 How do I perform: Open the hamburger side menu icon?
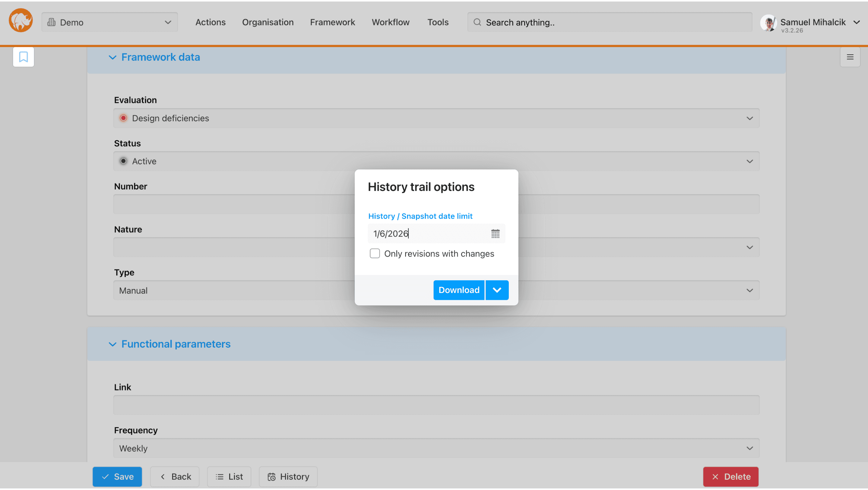pos(850,57)
